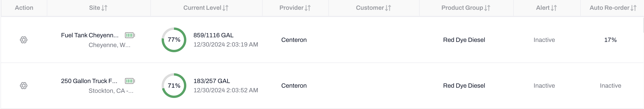The image size is (644, 109).
Task: Click the Action column header
Action: point(24,8)
